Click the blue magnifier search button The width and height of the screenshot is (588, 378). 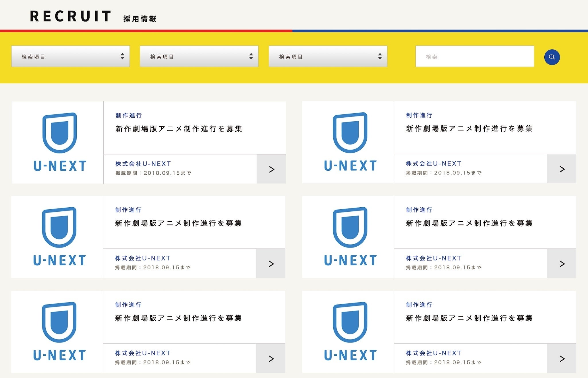(x=552, y=57)
